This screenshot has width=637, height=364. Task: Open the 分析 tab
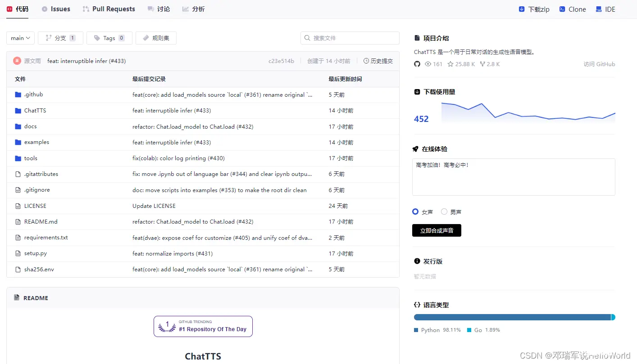coord(194,9)
